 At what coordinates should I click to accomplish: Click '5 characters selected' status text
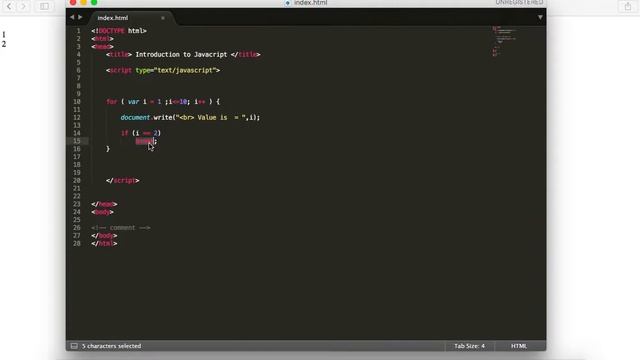pos(111,346)
